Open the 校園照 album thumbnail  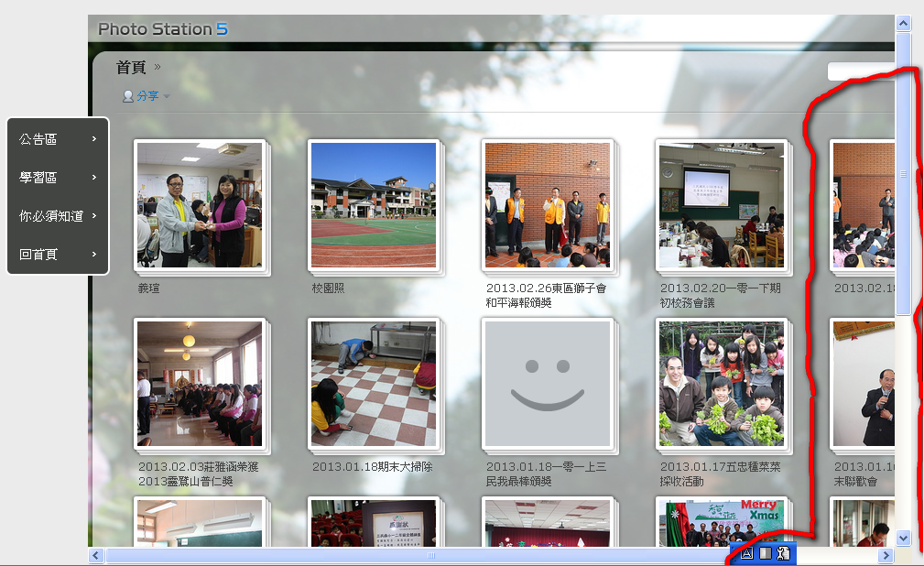pos(374,205)
